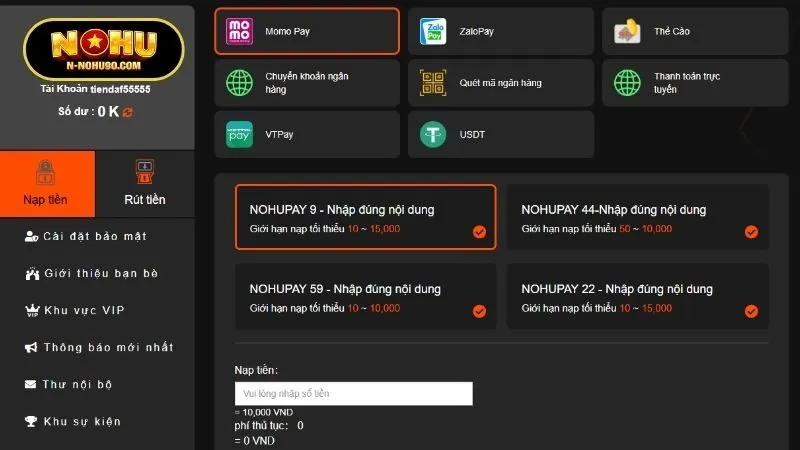Select the NOHUPAY 44 channel checkmark
Screen dimensions: 800x450
(x=751, y=232)
